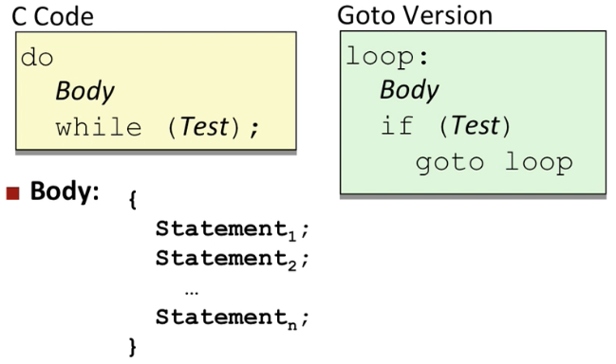This screenshot has width=616, height=364.
Task: Click the semicolon after while (Test)
Action: [x=254, y=129]
